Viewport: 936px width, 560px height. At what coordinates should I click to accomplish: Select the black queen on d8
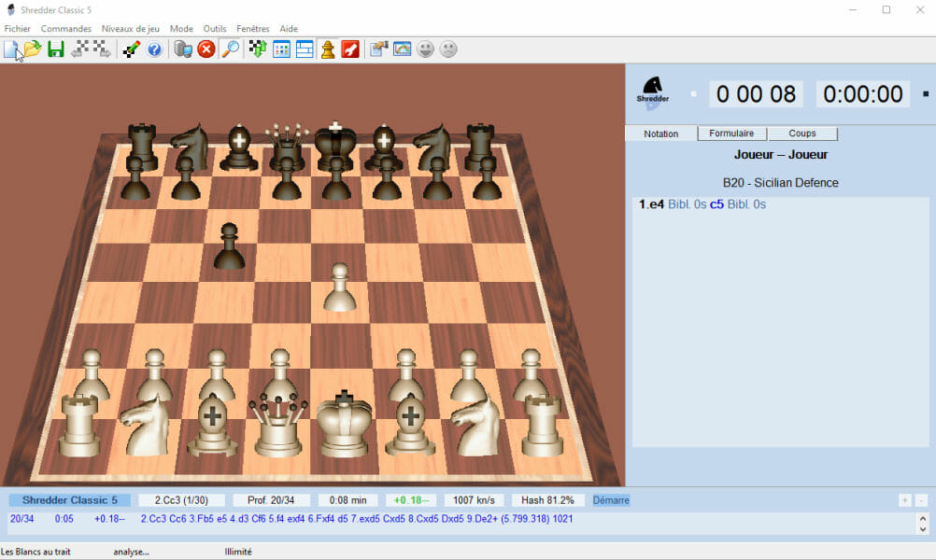287,147
